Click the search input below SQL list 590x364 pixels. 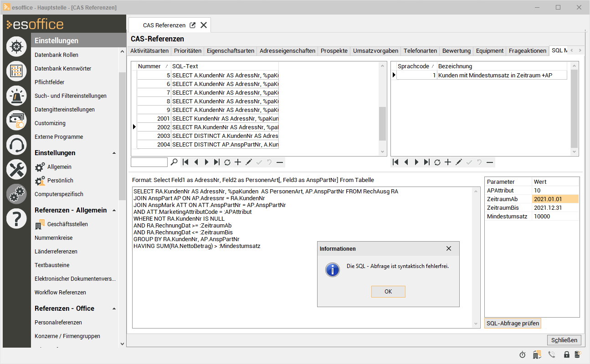[x=149, y=162]
